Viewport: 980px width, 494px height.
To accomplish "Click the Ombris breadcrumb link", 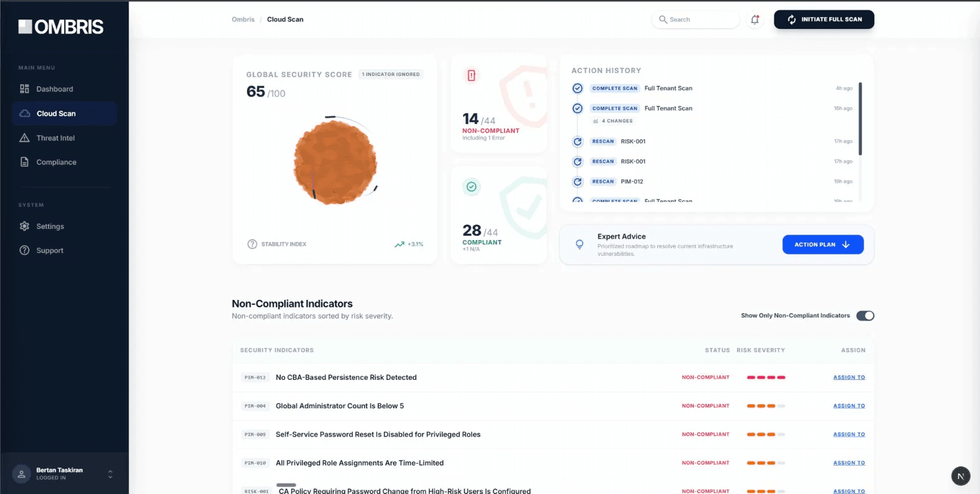I will [243, 20].
